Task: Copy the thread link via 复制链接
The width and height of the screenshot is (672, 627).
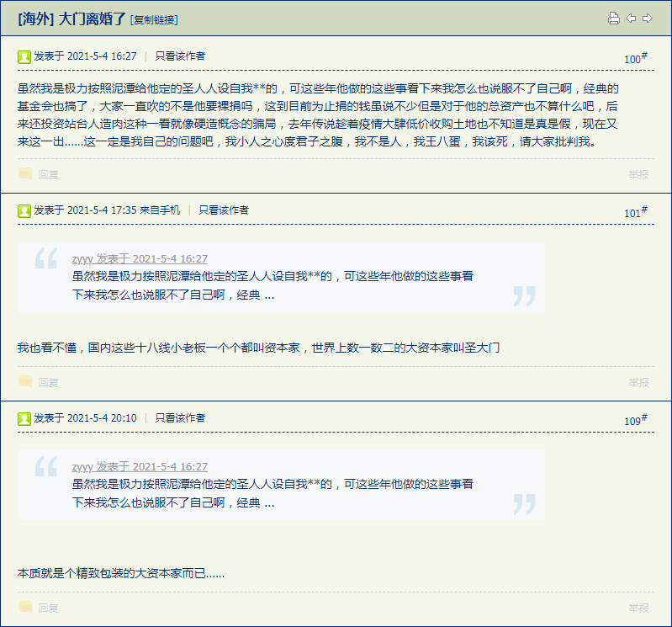Action: (154, 19)
